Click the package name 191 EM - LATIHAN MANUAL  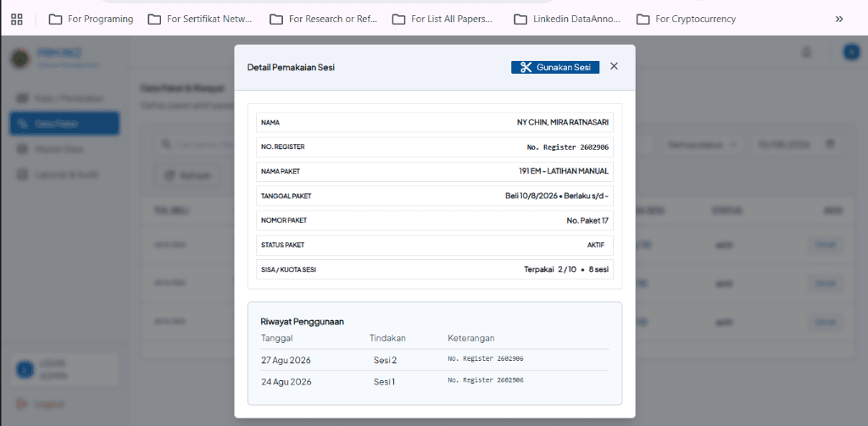[x=564, y=172]
